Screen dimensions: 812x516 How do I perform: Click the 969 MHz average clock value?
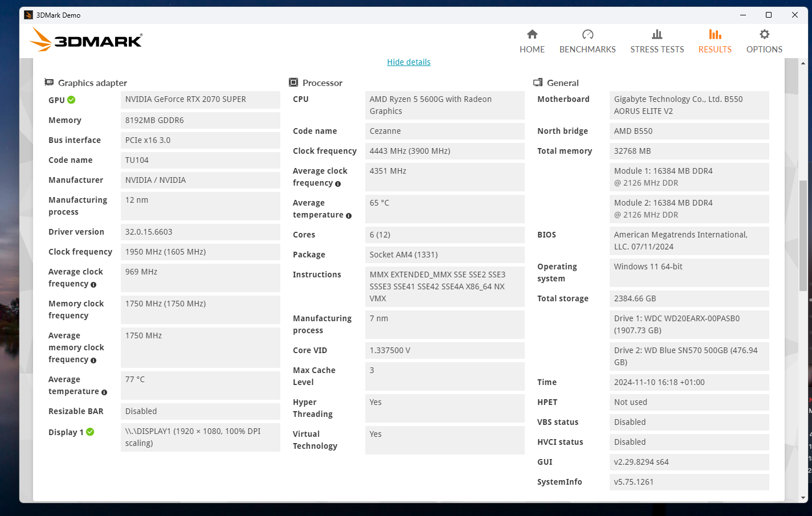pyautogui.click(x=201, y=278)
